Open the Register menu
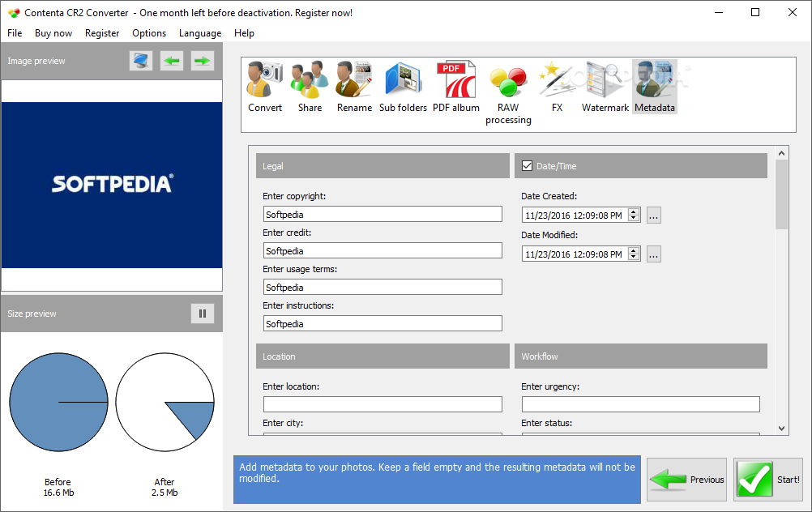Screen dimensions: 812x512 [x=102, y=33]
